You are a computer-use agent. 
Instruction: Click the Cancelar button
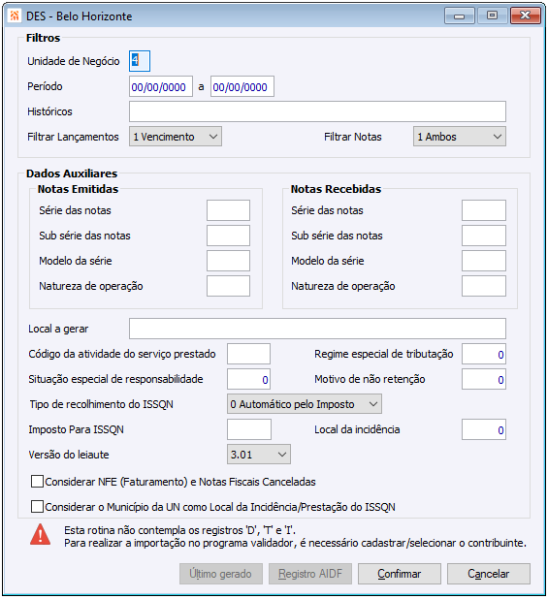(x=489, y=574)
